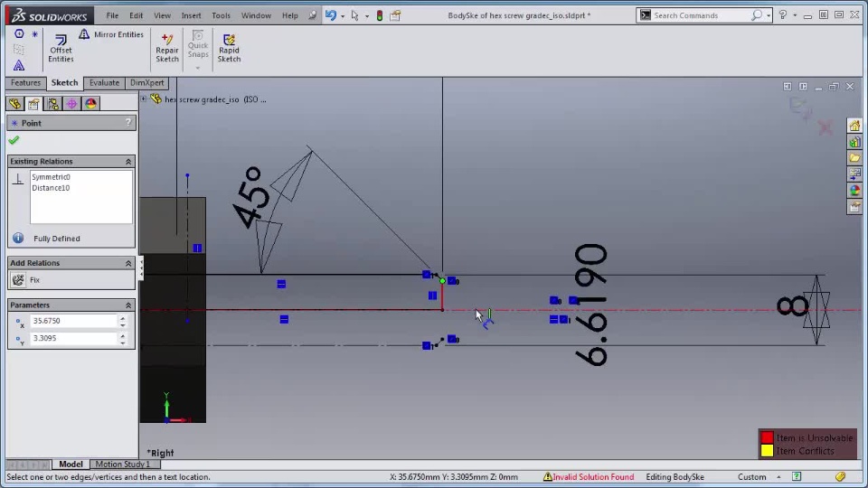The width and height of the screenshot is (868, 488).
Task: Open the View menu
Action: coord(162,15)
